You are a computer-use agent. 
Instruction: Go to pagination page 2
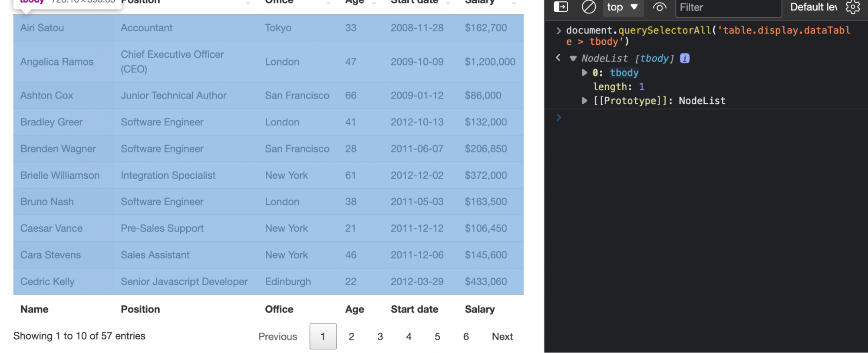(351, 337)
